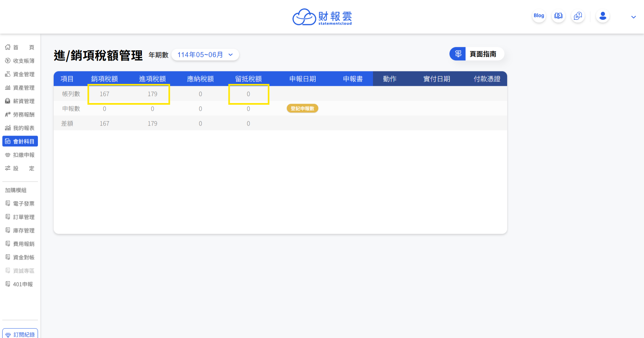Open the video tutorial book icon
This screenshot has width=644, height=338.
(x=558, y=16)
